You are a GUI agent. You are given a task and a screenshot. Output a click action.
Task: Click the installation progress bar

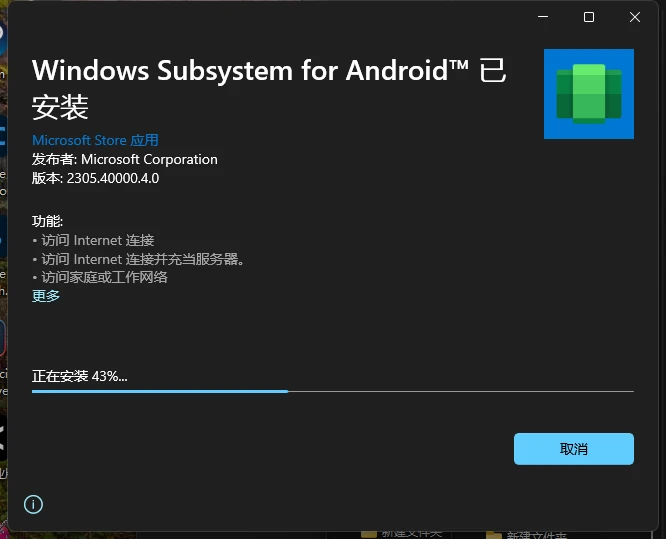point(333,391)
